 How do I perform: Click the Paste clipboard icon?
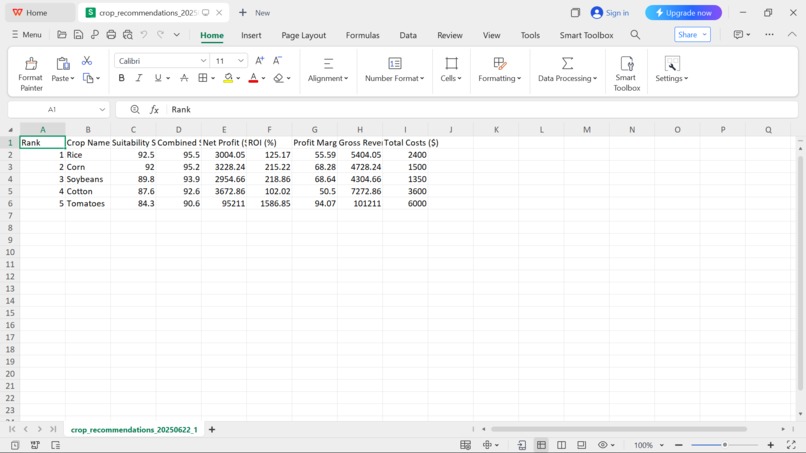point(63,64)
